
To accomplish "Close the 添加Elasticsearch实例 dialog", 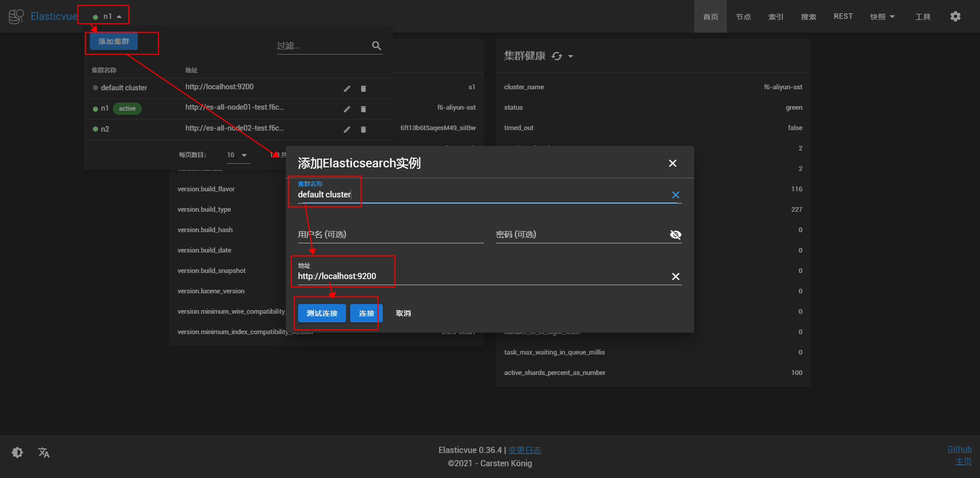I will tap(673, 163).
